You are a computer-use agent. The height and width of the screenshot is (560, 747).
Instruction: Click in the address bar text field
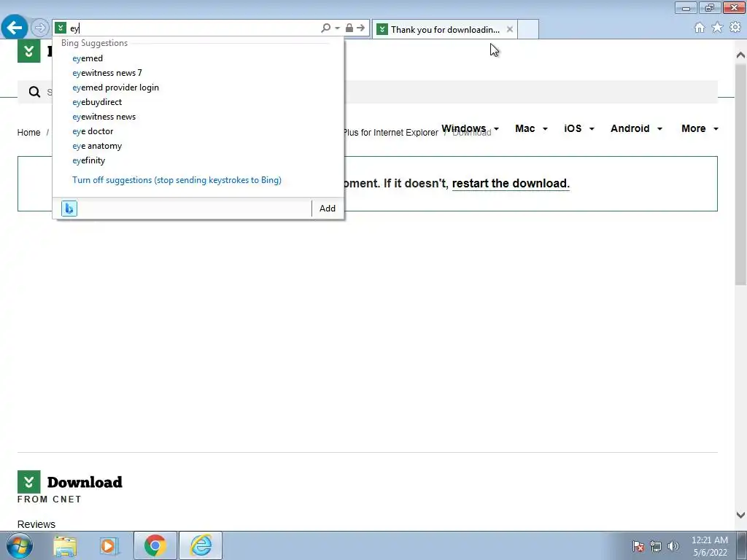[x=193, y=28]
